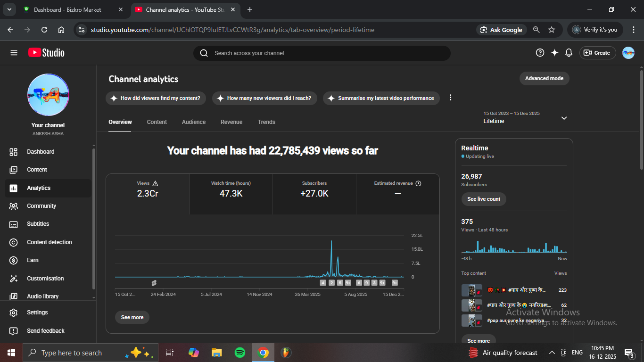Go to Content detection in sidebar

point(49,242)
